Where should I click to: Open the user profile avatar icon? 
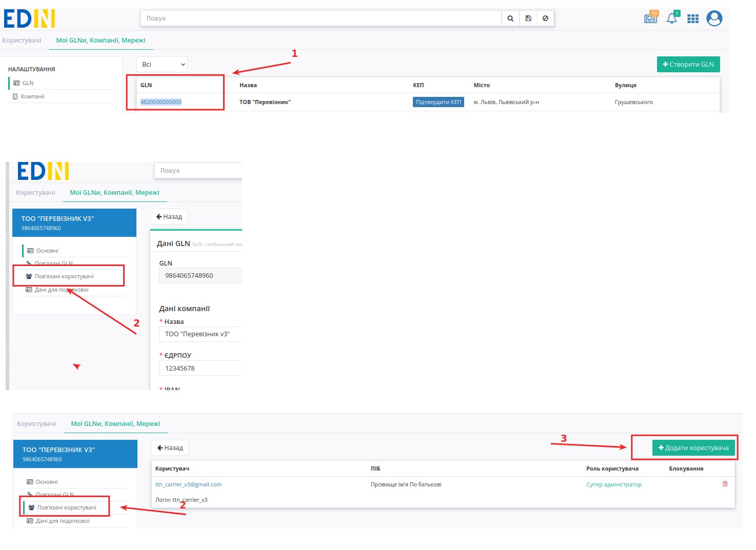pos(714,18)
